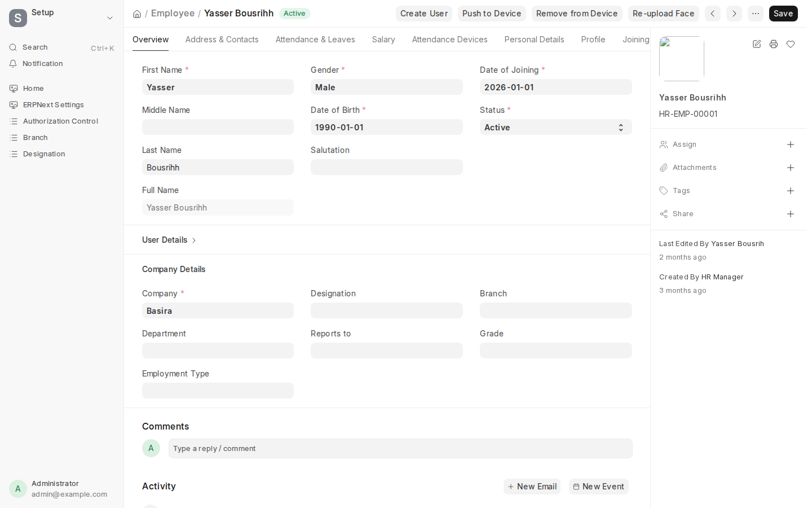Open the edit sidebar pencil icon
Viewport: 812px width, 508px height.
[x=757, y=44]
